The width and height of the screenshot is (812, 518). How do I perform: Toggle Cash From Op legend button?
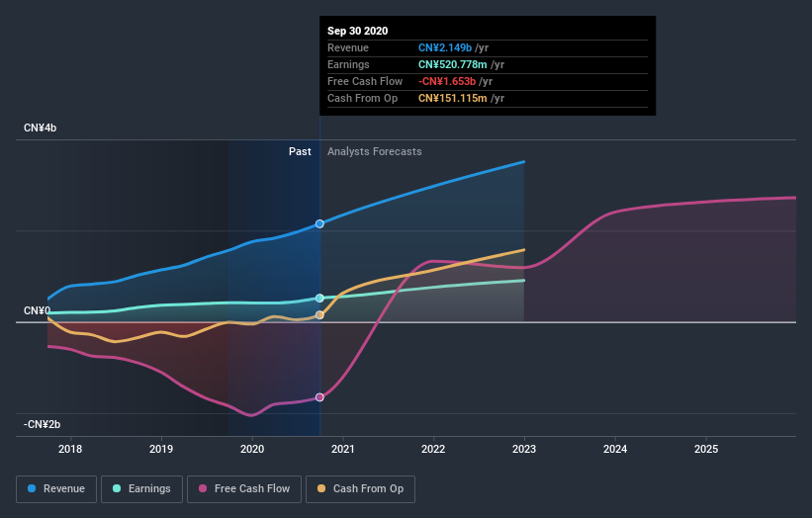[360, 488]
